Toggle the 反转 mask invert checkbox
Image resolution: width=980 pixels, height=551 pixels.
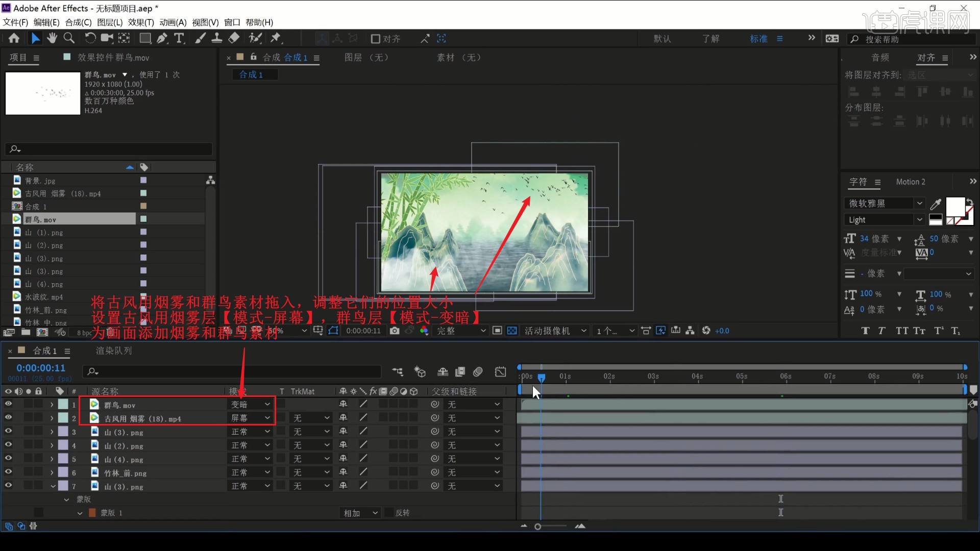click(389, 513)
